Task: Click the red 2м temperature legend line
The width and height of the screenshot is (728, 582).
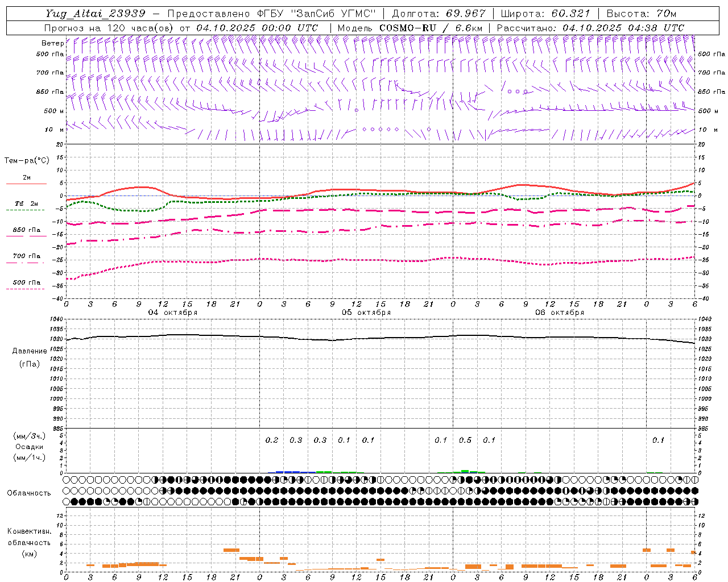Action: 26,184
